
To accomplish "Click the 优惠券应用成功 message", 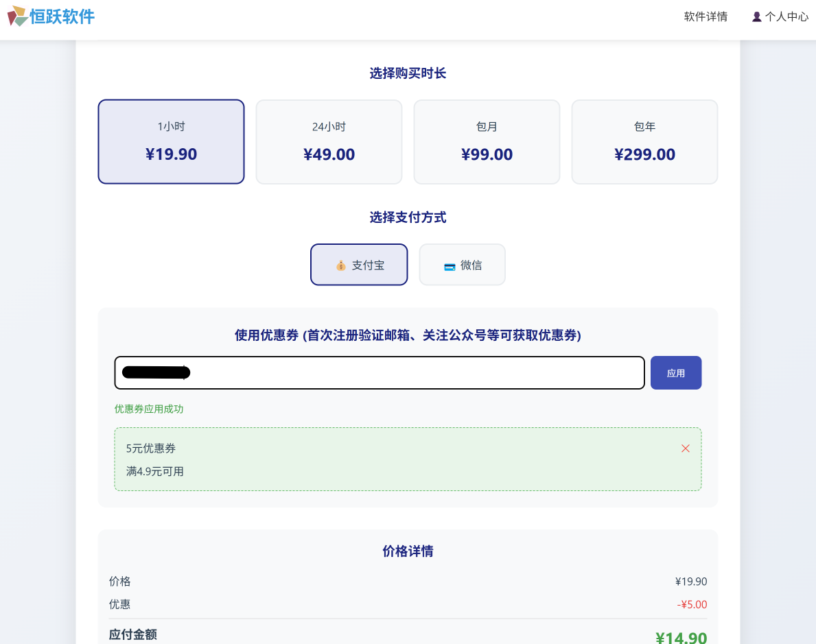I will [x=149, y=409].
